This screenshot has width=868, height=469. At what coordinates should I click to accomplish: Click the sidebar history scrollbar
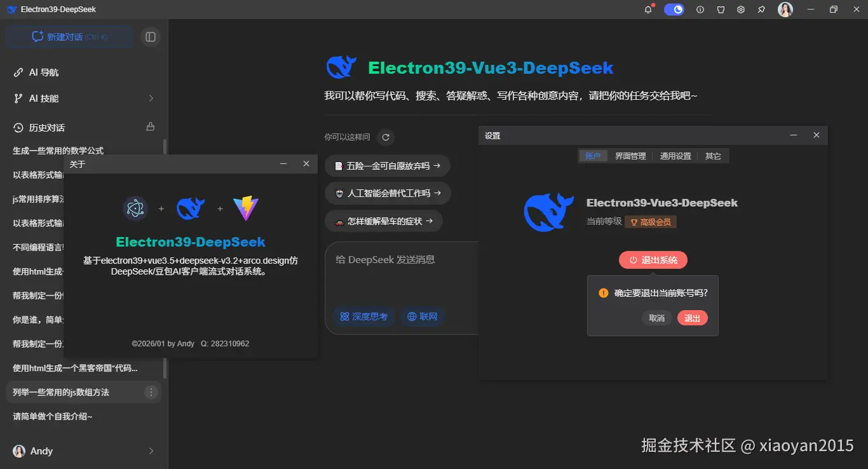point(165,257)
